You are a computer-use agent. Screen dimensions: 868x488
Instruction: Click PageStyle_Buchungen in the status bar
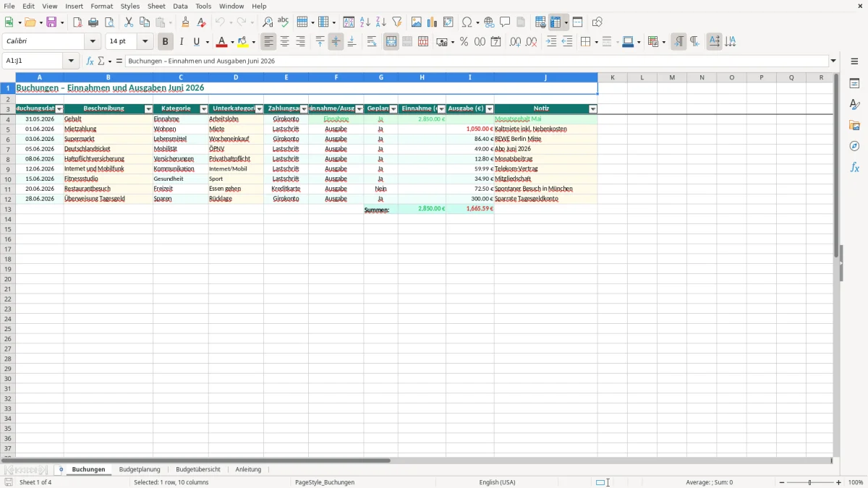coord(325,482)
